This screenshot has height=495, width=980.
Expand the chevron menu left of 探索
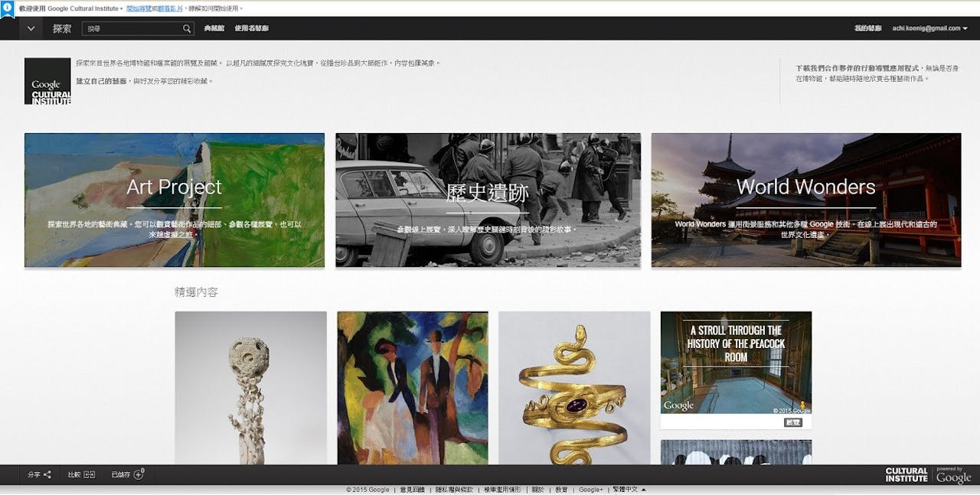point(31,28)
